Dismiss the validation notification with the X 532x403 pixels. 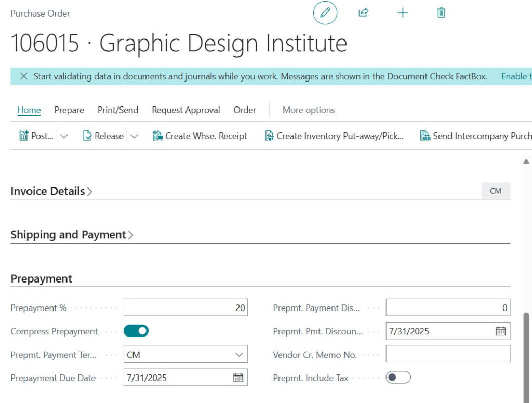[x=24, y=76]
